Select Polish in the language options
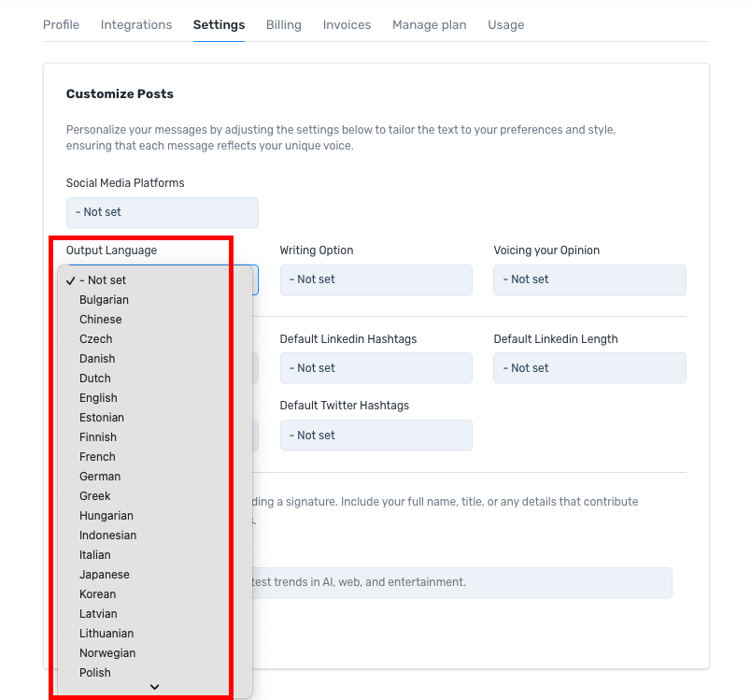This screenshot has width=751, height=700. (x=94, y=673)
